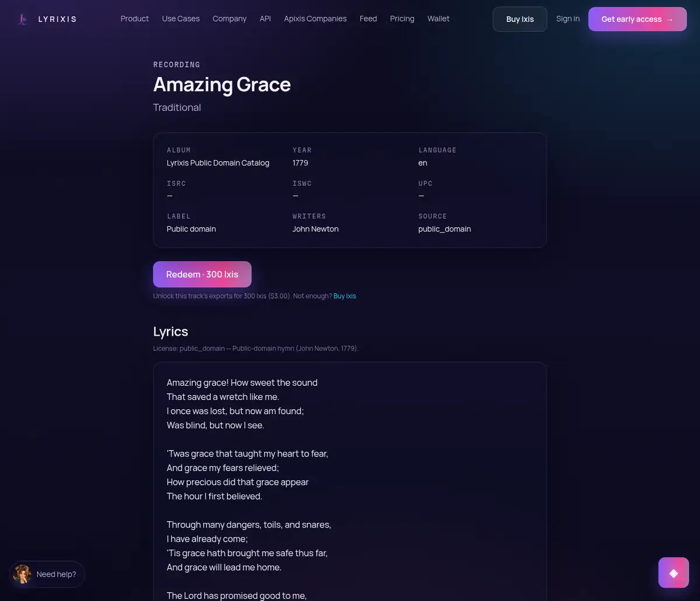700x601 pixels.
Task: Click the Need help? chat text
Action: [56, 574]
